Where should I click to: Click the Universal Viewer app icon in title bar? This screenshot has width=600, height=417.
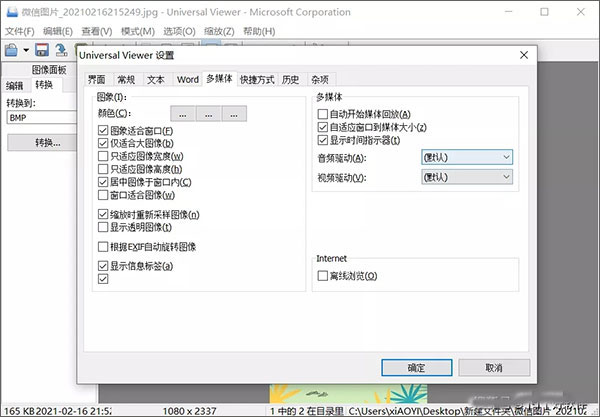pyautogui.click(x=10, y=12)
